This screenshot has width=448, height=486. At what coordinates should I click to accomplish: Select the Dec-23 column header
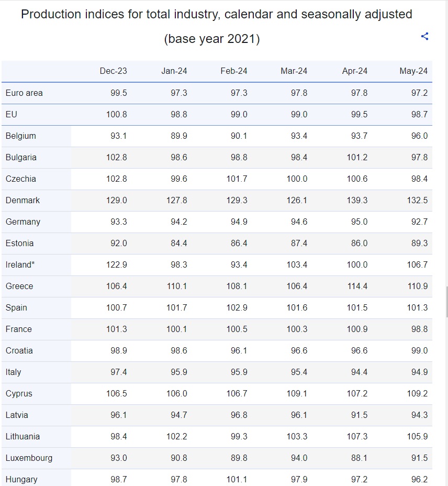point(113,71)
